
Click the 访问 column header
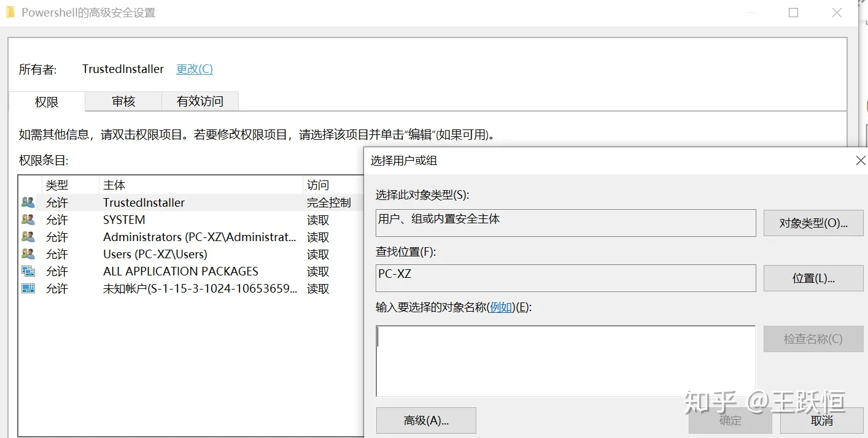pyautogui.click(x=333, y=185)
